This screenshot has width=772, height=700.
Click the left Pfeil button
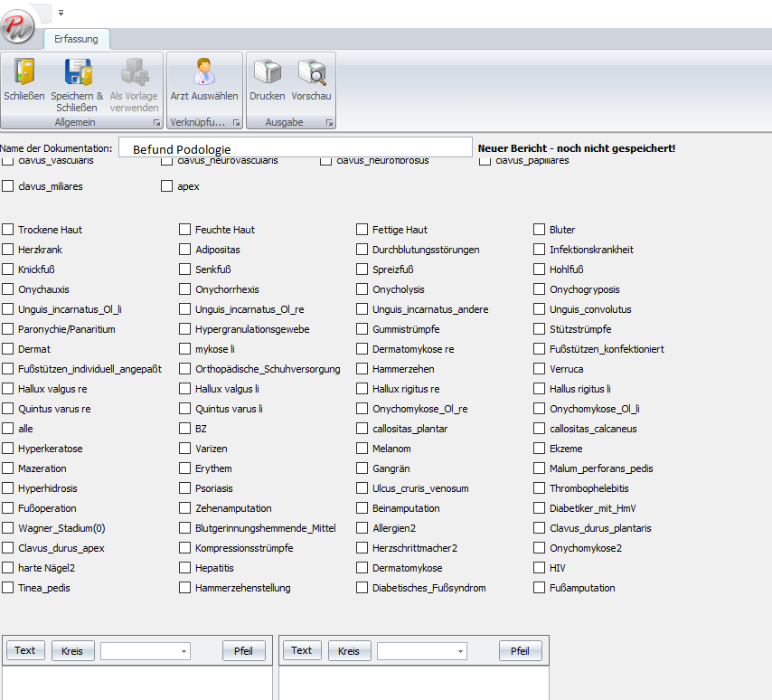[x=244, y=650]
